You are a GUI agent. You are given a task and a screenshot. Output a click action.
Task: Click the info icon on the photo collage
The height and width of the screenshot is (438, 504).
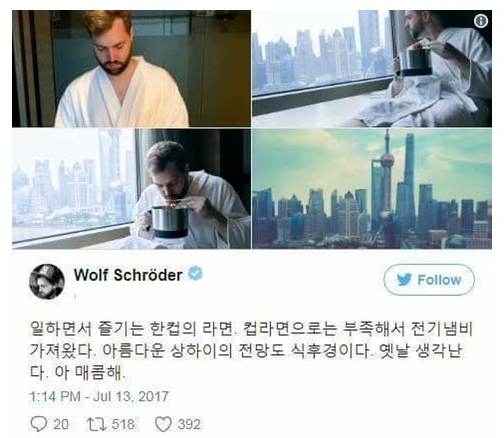(x=481, y=21)
